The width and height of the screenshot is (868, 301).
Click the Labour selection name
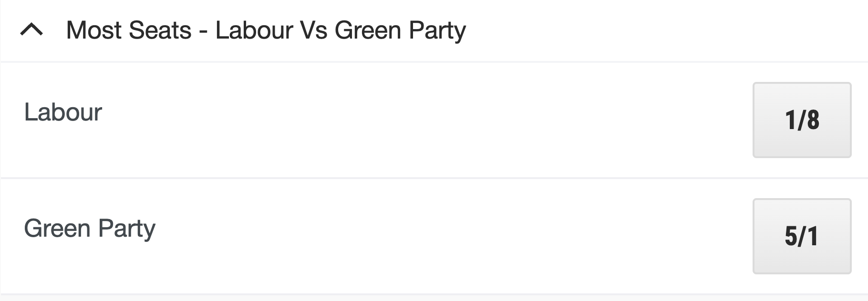[x=63, y=112]
